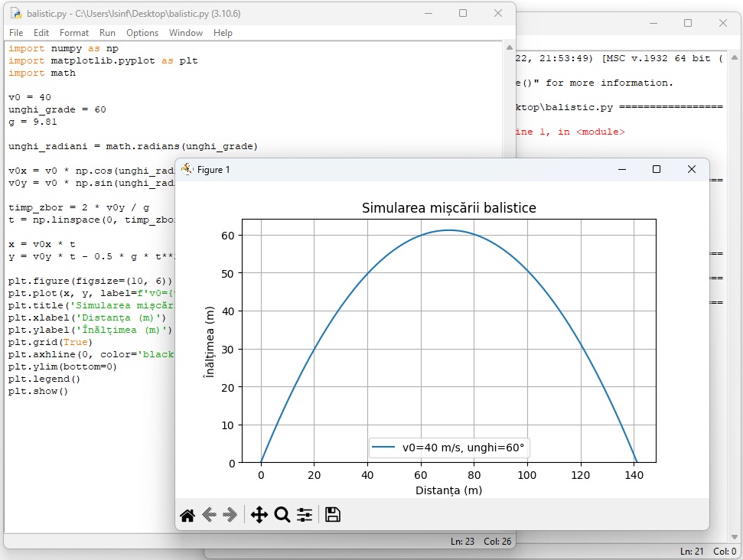The height and width of the screenshot is (560, 743).
Task: Open the File menu
Action: [x=16, y=33]
